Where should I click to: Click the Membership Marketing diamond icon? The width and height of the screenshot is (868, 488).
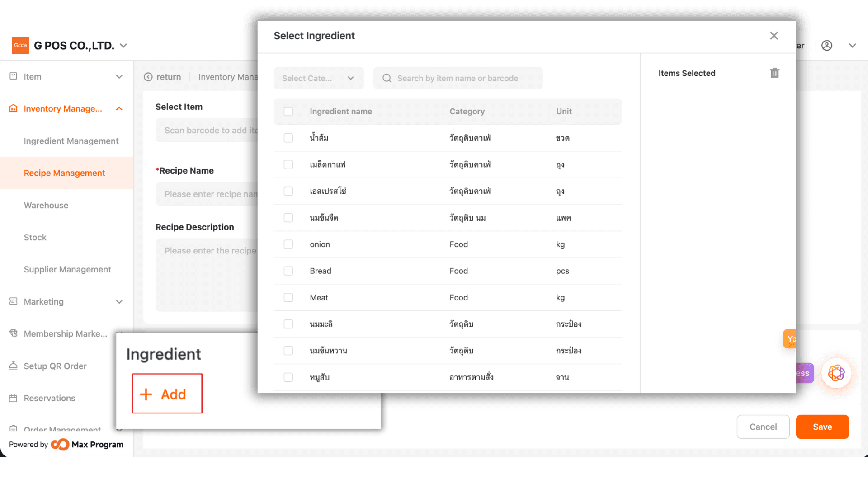14,333
